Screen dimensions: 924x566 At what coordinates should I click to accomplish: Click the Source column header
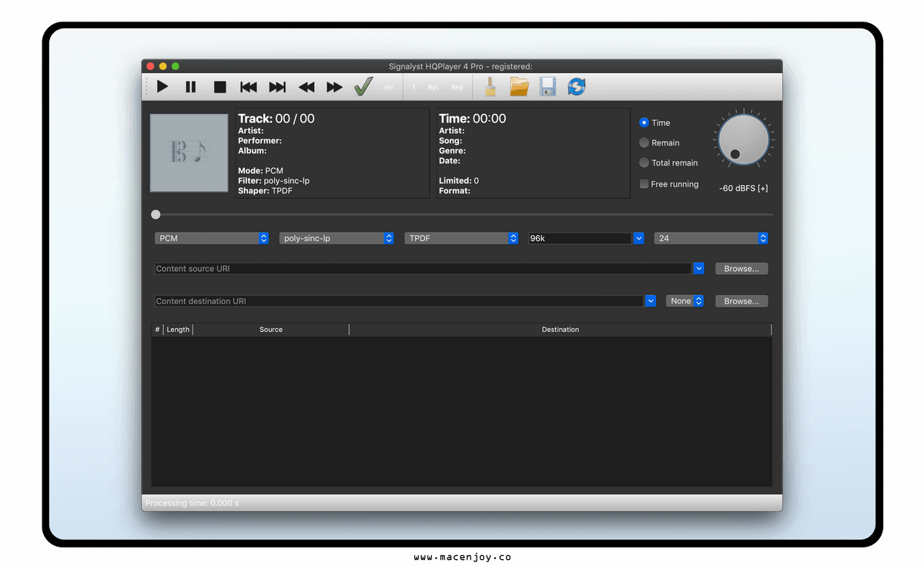[x=271, y=330]
